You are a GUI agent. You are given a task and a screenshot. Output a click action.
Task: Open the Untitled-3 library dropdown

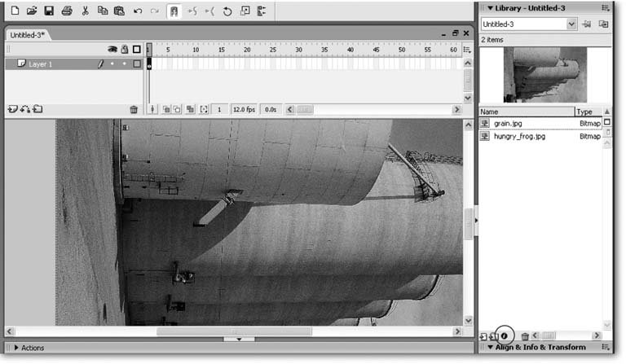(x=572, y=24)
